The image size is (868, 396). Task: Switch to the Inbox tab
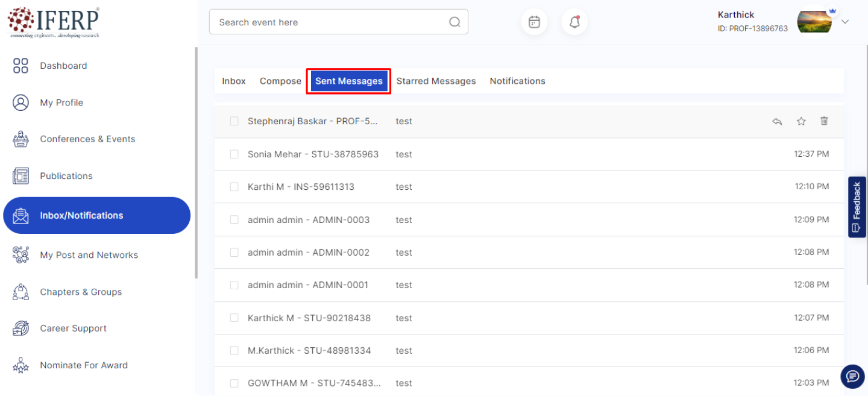(234, 81)
